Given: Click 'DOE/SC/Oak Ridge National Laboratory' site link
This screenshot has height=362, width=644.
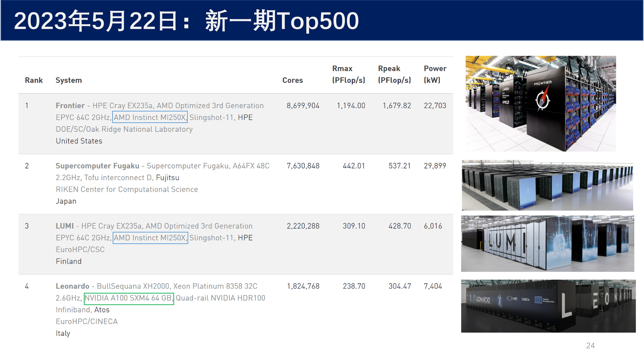Looking at the screenshot, I should (x=124, y=129).
